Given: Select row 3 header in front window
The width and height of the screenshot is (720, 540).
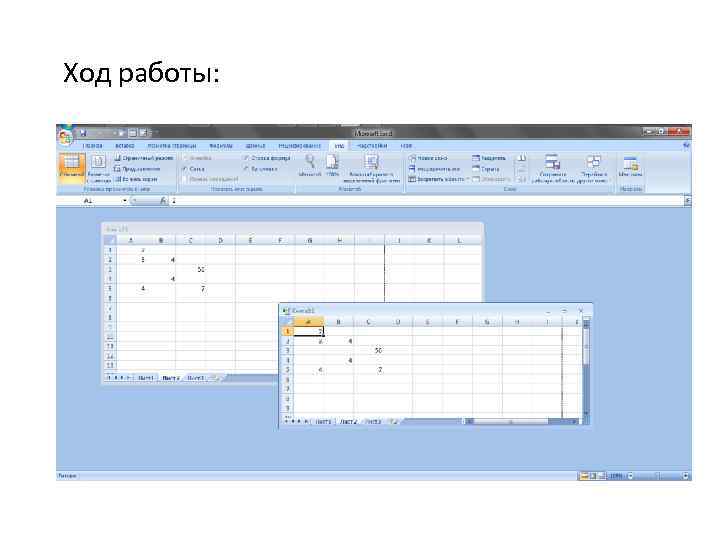Looking at the screenshot, I should [287, 350].
